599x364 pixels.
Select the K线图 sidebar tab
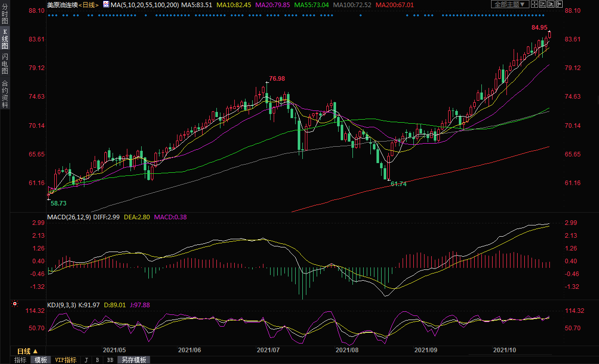[5, 39]
